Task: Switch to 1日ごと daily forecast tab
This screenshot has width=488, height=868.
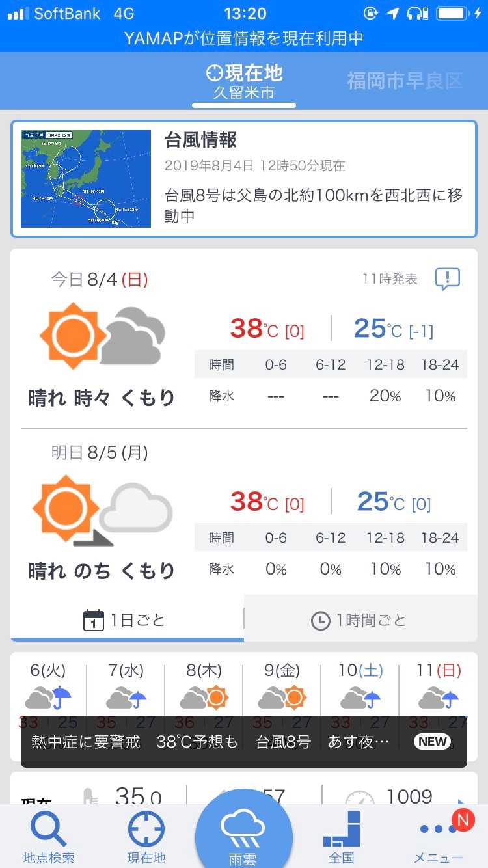Action: coord(127,620)
